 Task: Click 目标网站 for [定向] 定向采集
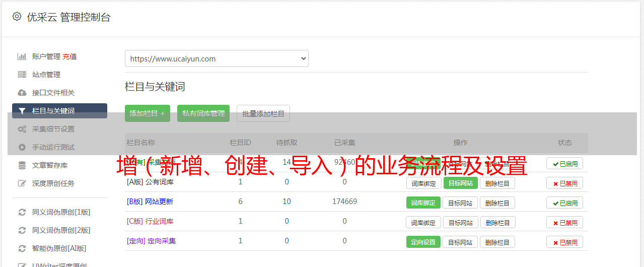(x=460, y=242)
